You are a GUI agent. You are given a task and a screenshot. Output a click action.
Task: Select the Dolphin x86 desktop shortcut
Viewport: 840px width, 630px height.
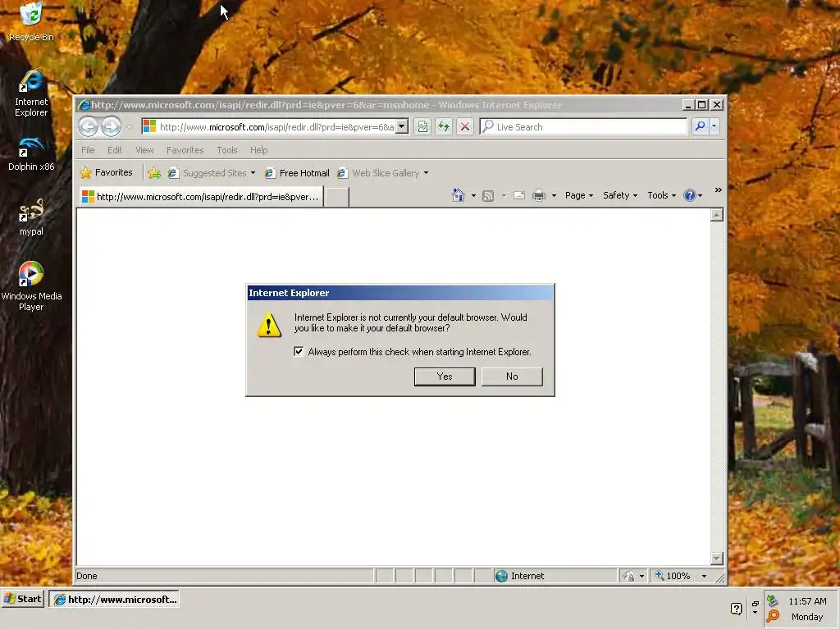coord(31,153)
